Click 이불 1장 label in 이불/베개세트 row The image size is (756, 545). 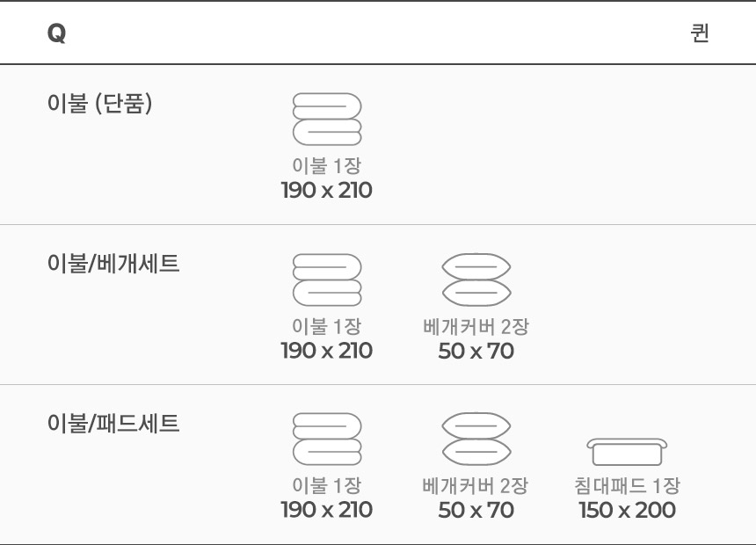point(327,326)
